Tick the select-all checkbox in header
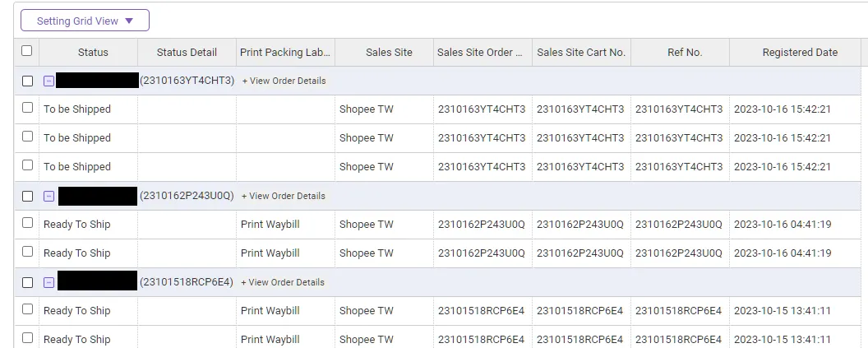The height and width of the screenshot is (348, 868). pos(27,51)
